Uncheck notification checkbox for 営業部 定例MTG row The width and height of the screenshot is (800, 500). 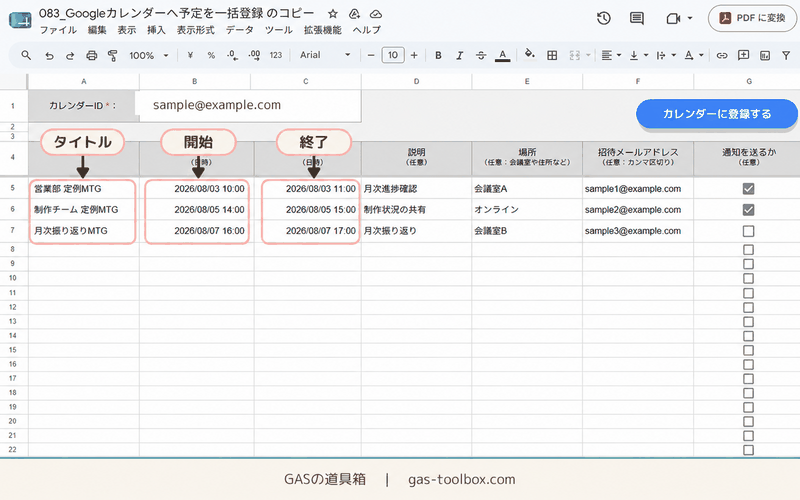[x=748, y=189]
